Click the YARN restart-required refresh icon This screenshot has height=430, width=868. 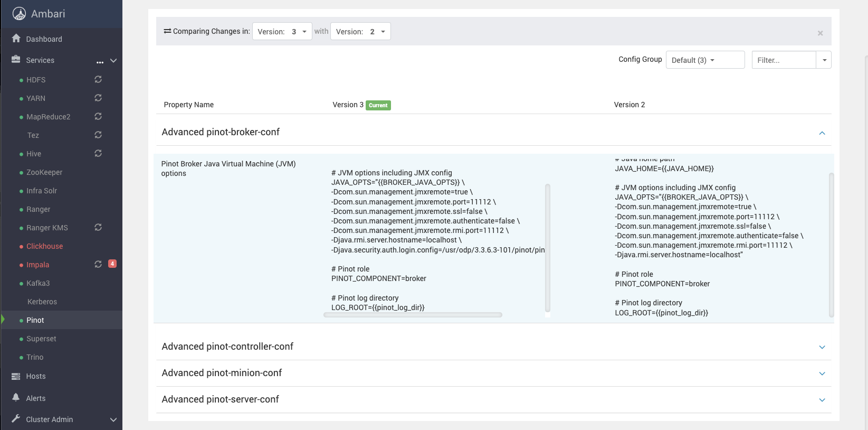98,98
